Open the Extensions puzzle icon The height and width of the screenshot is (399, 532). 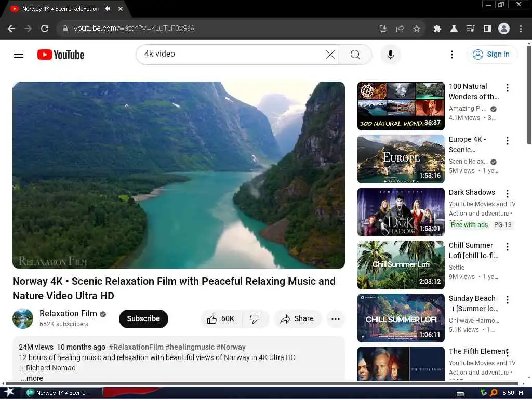(x=437, y=29)
